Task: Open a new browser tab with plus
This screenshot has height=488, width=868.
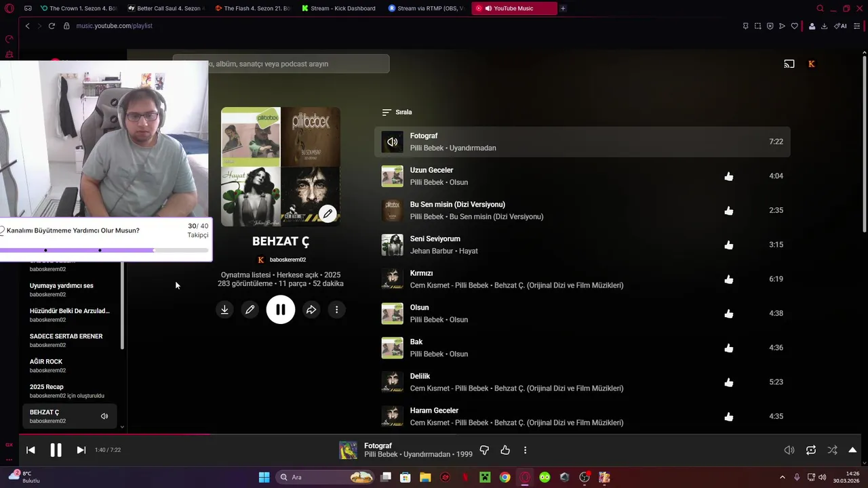Action: coord(563,8)
